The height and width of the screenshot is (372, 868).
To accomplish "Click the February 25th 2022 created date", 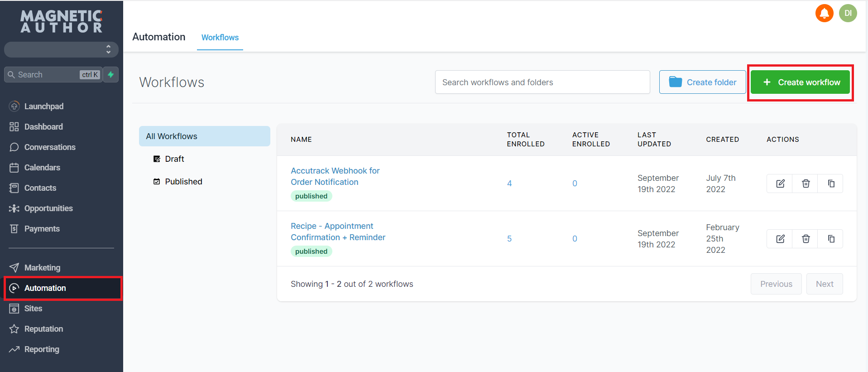I will [723, 239].
